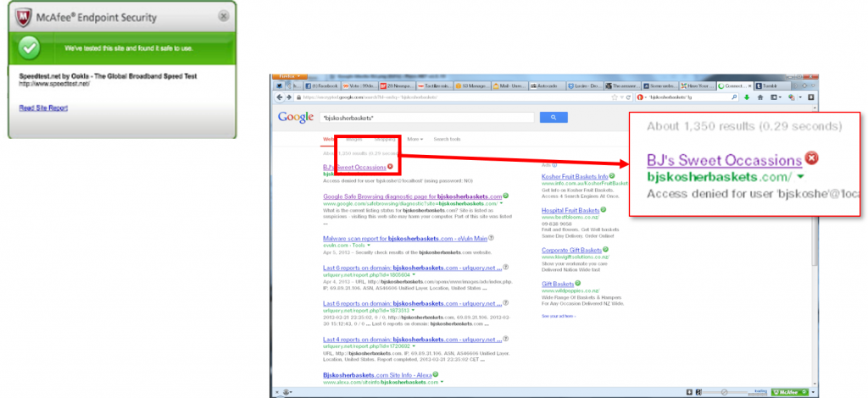Click green rating icon beside Hospital Fruit Baskets
This screenshot has width=868, height=398.
604,210
